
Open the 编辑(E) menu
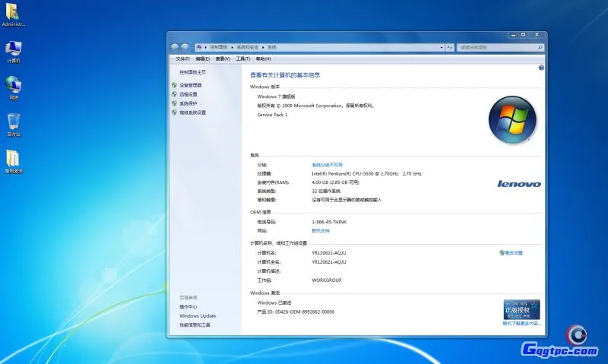coord(202,59)
